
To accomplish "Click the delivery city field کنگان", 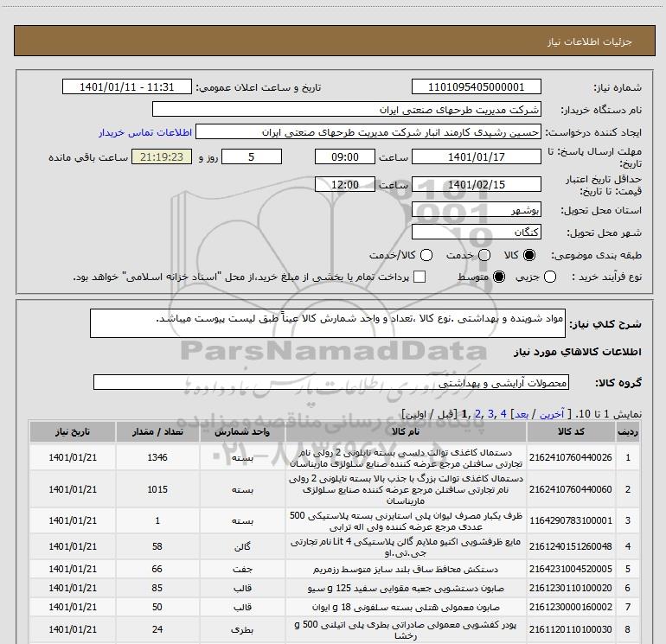I will coord(476,232).
